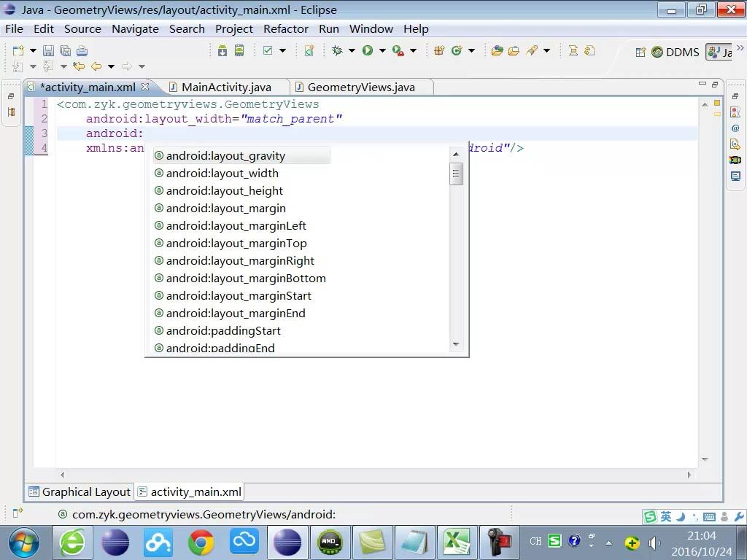Image resolution: width=747 pixels, height=560 pixels.
Task: Open the Project menu
Action: pos(234,29)
